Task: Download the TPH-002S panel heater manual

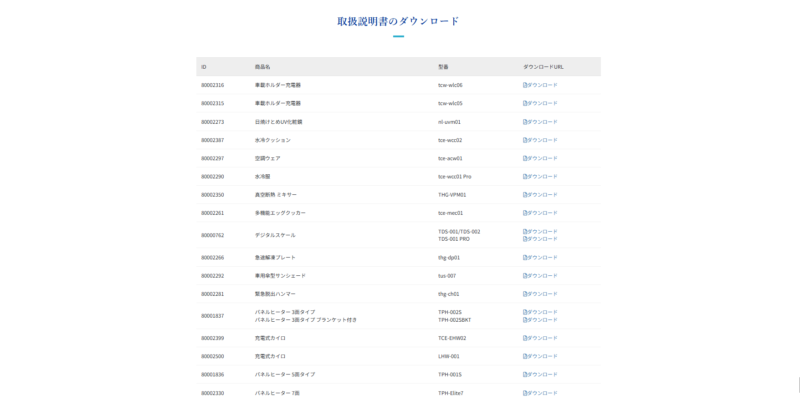Action: click(542, 312)
